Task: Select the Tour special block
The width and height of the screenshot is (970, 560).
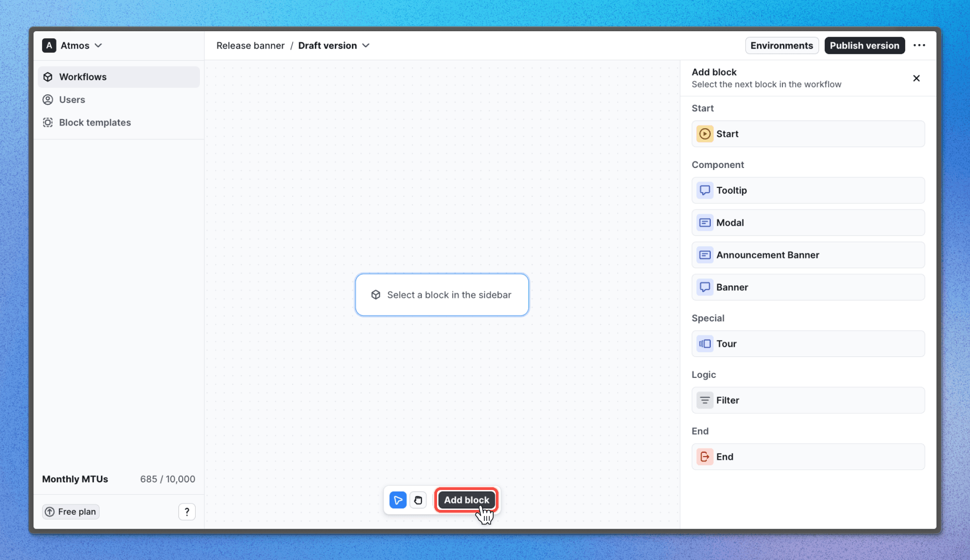Action: click(x=808, y=344)
